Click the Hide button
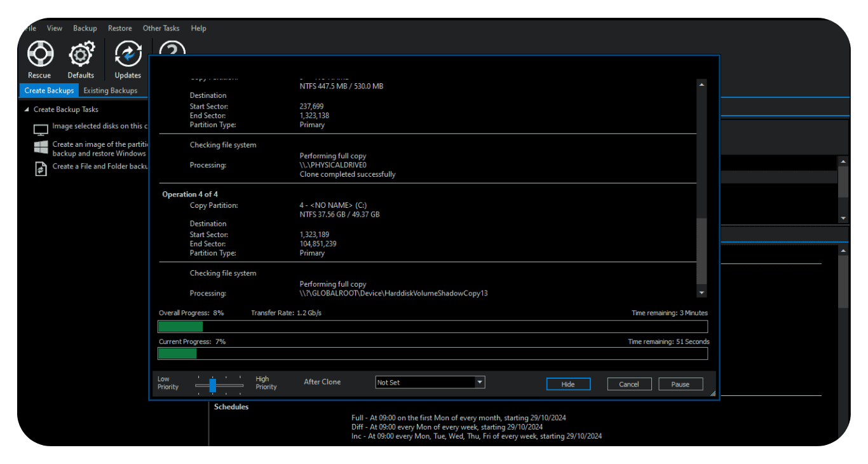The width and height of the screenshot is (868, 464). click(567, 384)
